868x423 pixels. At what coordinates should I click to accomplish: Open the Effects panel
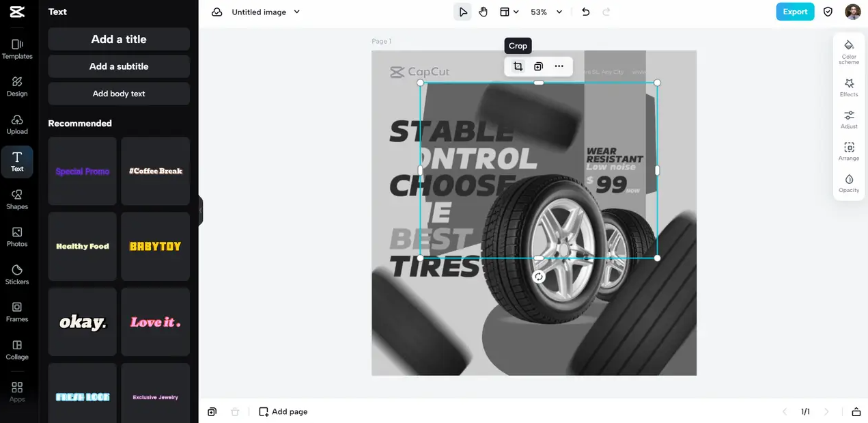[849, 87]
